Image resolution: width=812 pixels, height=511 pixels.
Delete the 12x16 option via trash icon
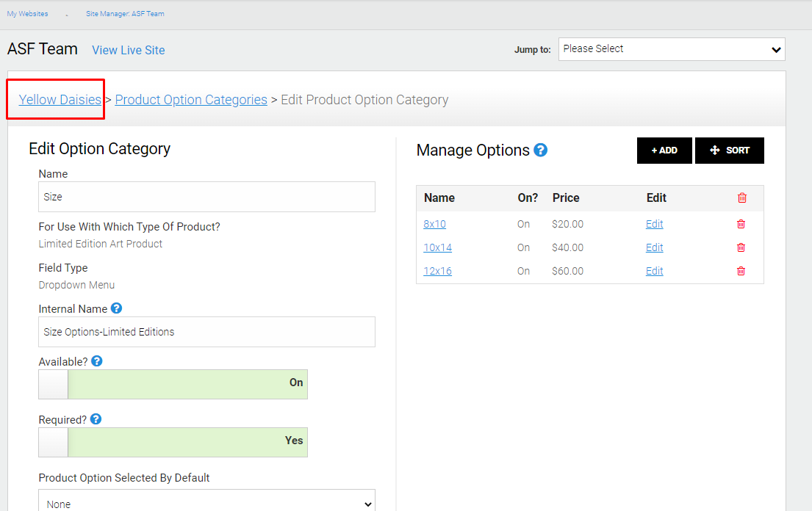click(741, 271)
